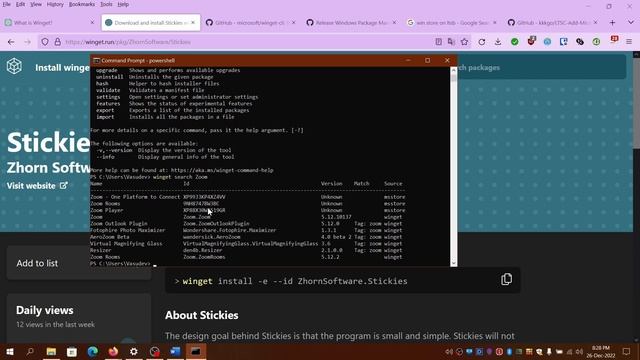Open the red notification badge extension
The width and height of the screenshot is (640, 360).
click(614, 40)
